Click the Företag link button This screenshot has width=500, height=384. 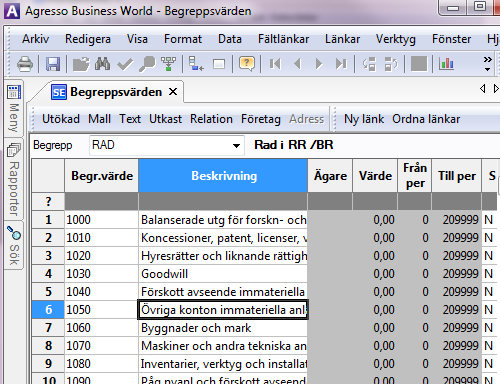click(x=261, y=119)
